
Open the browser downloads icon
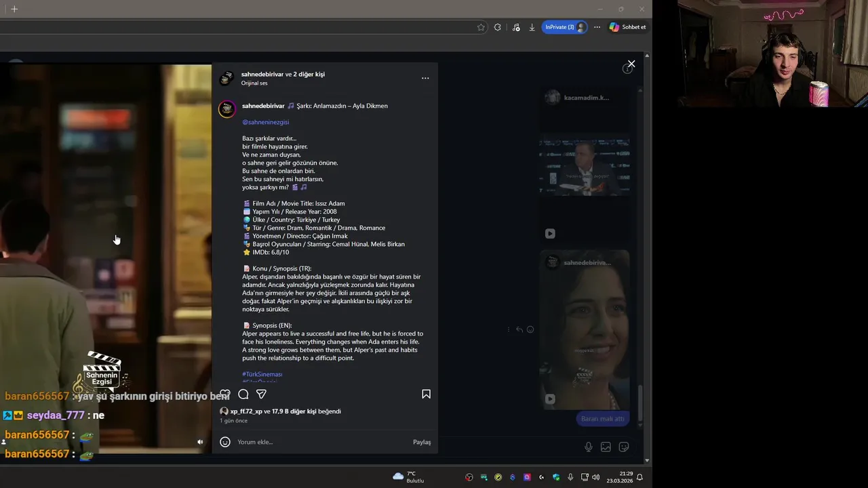point(532,27)
